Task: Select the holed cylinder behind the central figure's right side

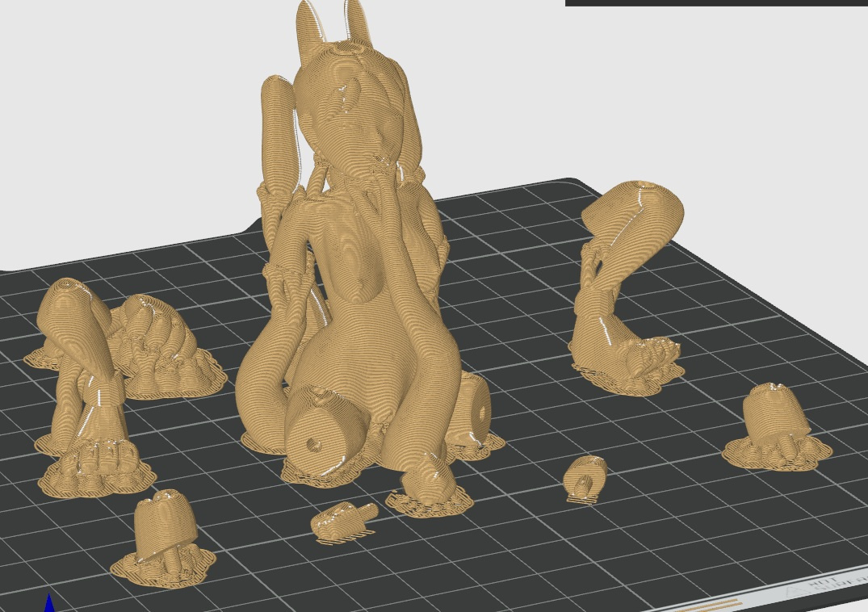Action: coord(473,415)
